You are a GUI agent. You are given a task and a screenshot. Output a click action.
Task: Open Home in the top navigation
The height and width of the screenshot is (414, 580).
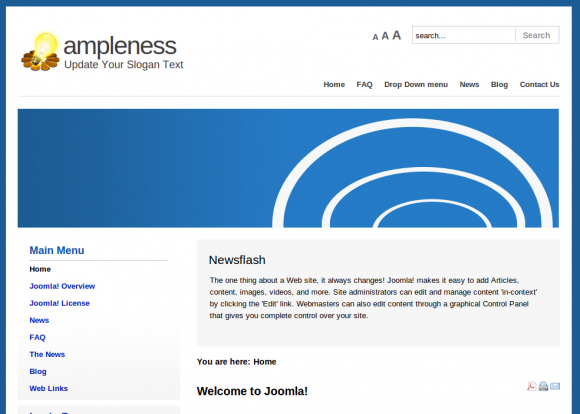tap(334, 84)
